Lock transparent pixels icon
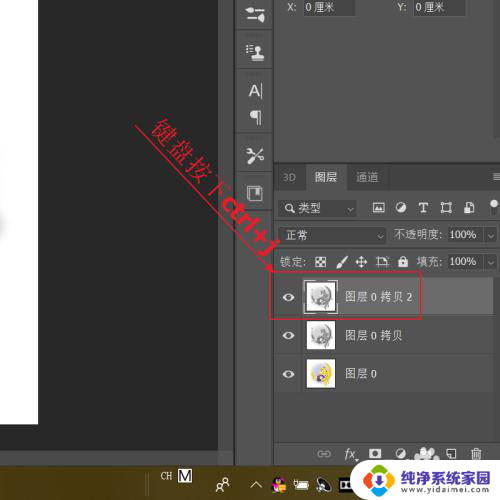The image size is (500, 500). (x=320, y=262)
